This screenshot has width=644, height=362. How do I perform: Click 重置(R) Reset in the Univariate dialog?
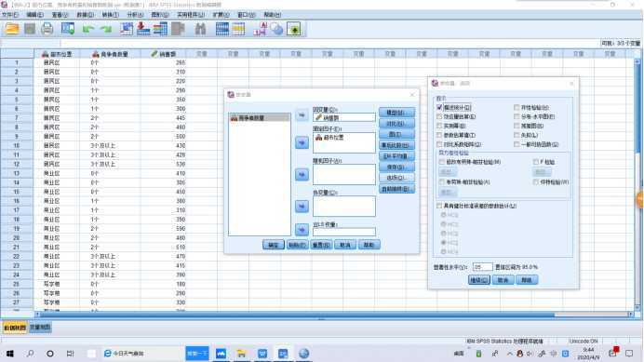(321, 245)
